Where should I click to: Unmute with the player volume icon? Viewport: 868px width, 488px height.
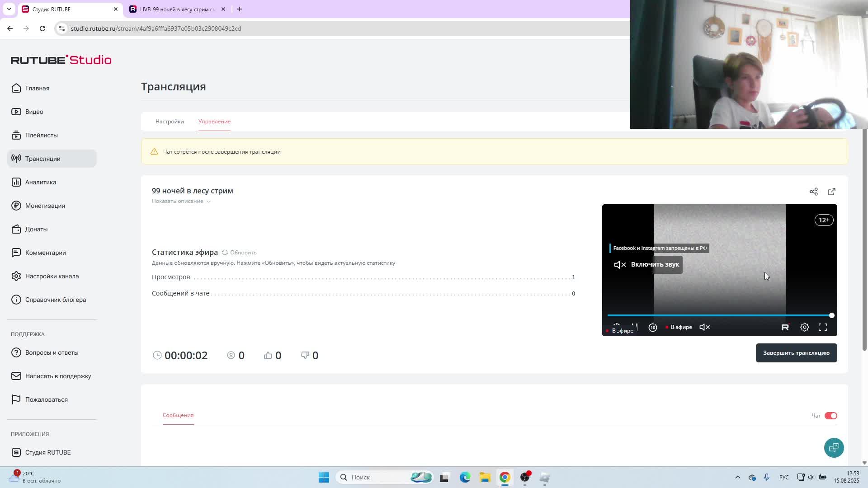click(704, 327)
